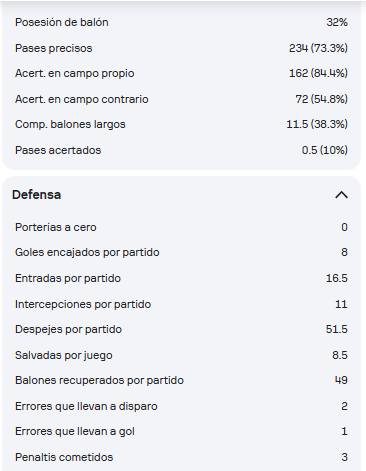Click the Defensa section heading
The image size is (366, 471).
[36, 195]
